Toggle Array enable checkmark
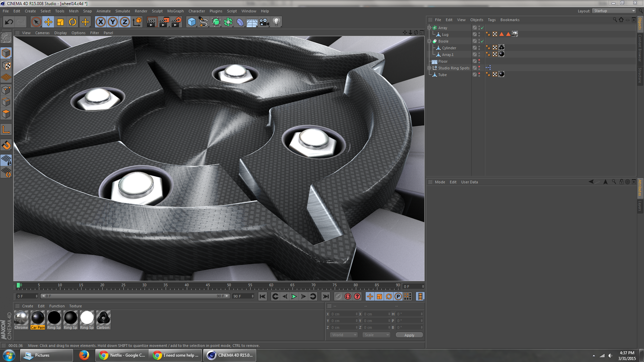 click(x=482, y=28)
